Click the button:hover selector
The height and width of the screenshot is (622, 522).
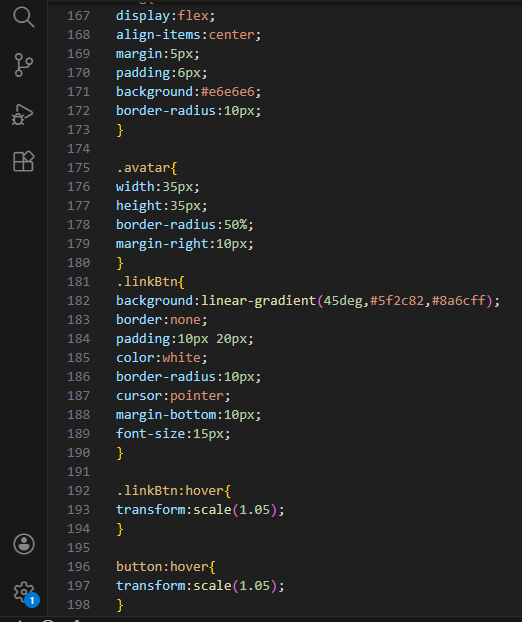click(x=162, y=567)
